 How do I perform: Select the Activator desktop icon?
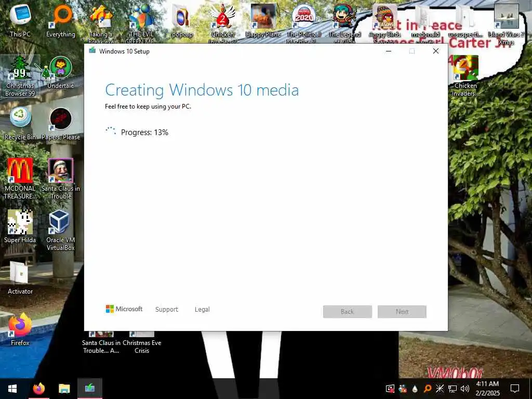(20, 278)
